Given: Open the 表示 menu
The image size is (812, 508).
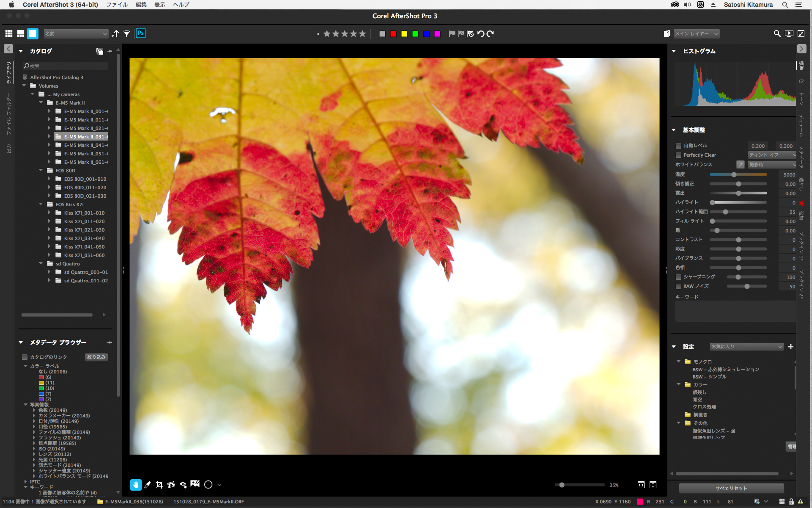Looking at the screenshot, I should [159, 5].
